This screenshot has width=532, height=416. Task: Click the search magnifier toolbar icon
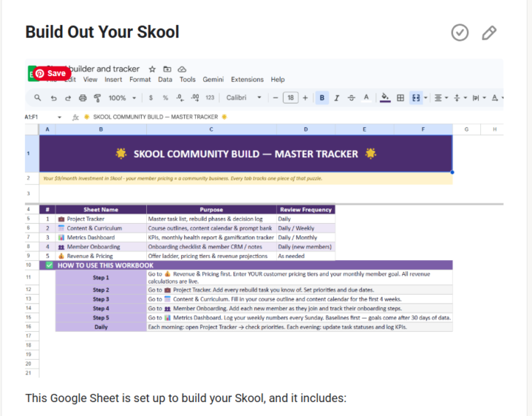(38, 98)
